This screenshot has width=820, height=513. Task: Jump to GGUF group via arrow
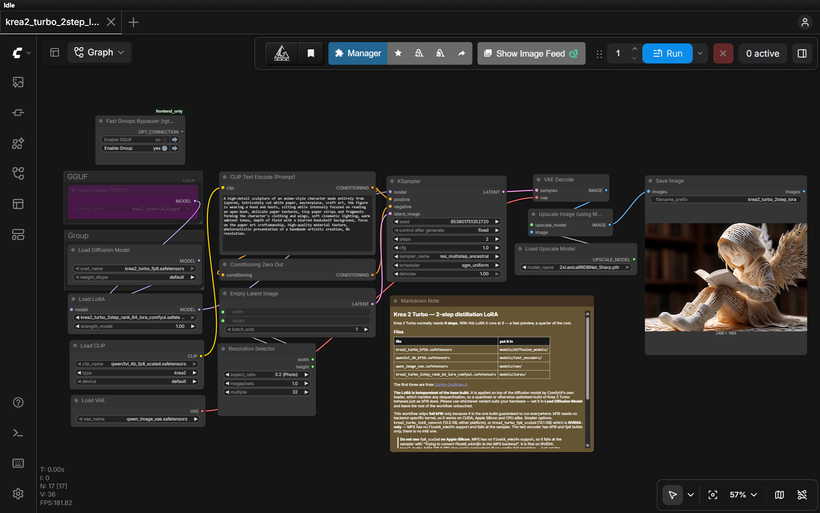pyautogui.click(x=175, y=140)
